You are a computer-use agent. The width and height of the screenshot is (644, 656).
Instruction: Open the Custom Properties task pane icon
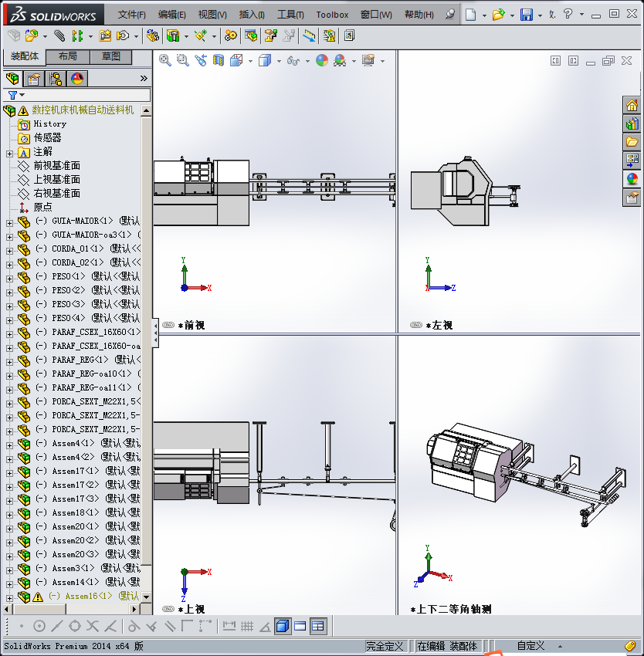pos(632,198)
